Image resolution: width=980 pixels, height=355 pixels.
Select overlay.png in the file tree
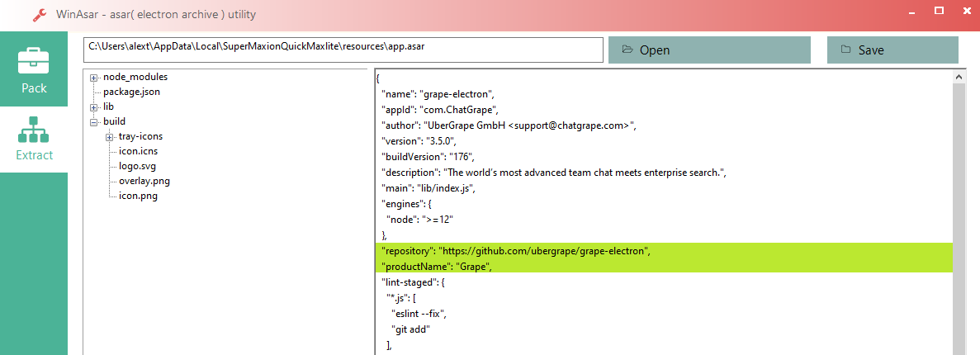point(144,182)
